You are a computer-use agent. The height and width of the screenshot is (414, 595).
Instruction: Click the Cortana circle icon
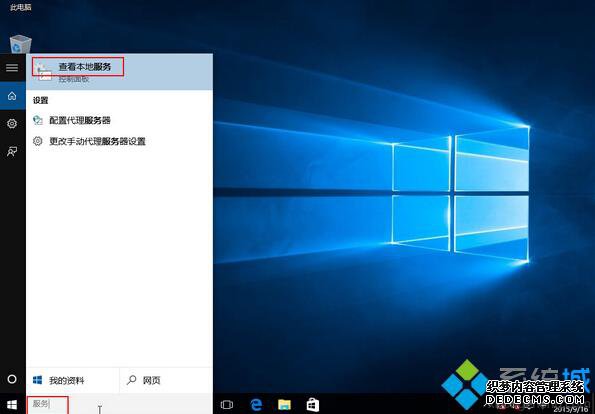pos(12,379)
